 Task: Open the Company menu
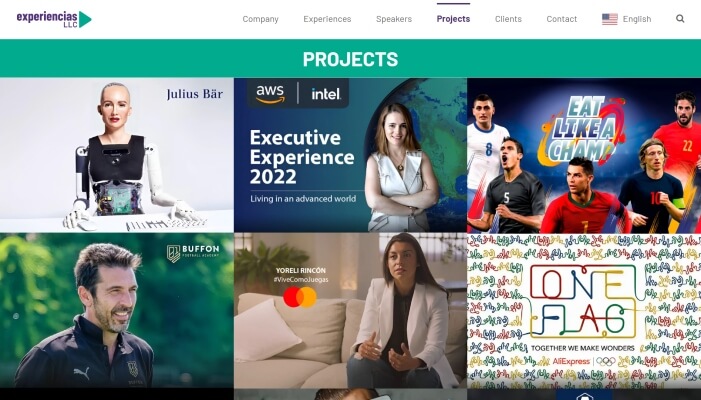coord(260,19)
